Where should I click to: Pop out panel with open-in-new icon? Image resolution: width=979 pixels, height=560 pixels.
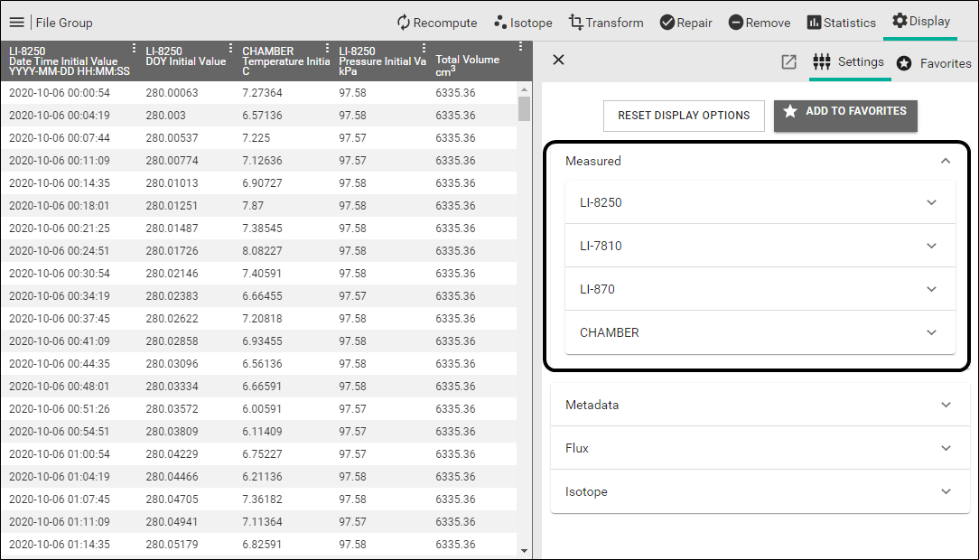tap(788, 62)
